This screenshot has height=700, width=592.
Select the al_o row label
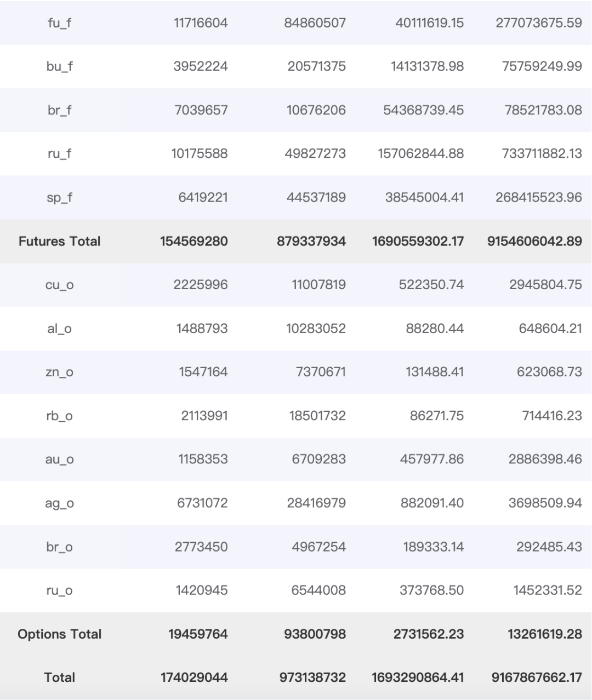point(59,329)
